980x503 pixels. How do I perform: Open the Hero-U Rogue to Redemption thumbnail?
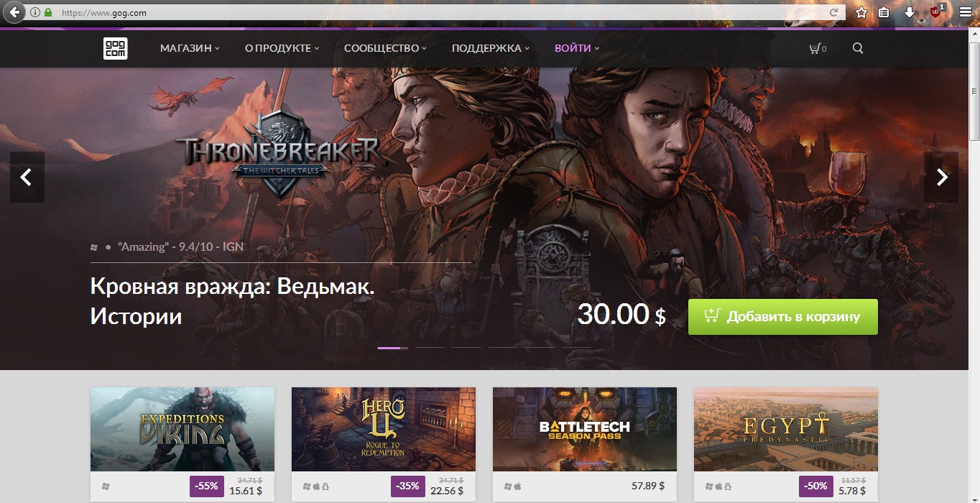pyautogui.click(x=384, y=429)
